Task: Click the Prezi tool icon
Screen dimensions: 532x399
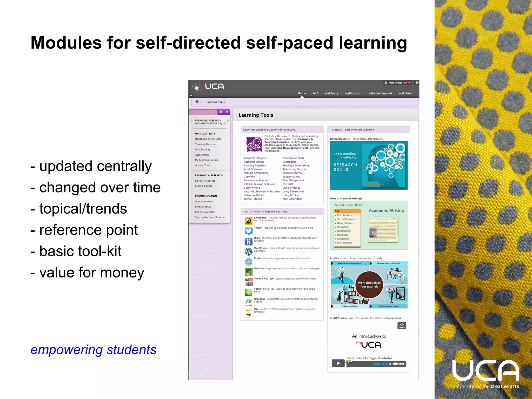Action: click(x=249, y=262)
